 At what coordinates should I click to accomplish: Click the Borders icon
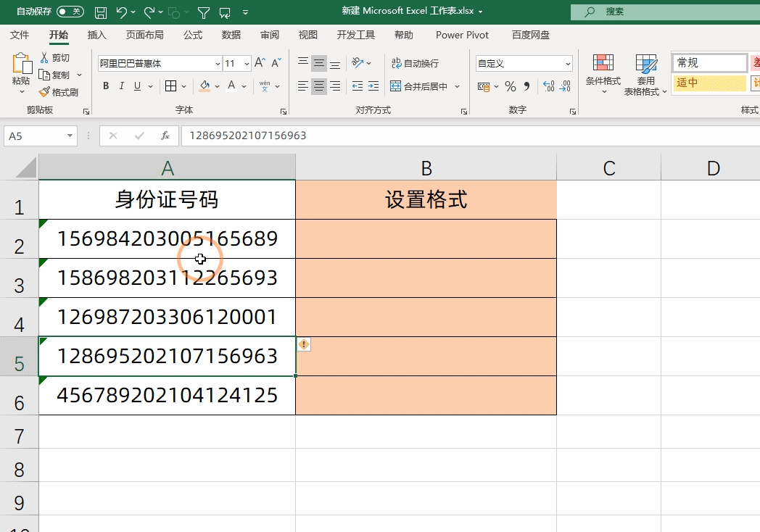pyautogui.click(x=170, y=86)
